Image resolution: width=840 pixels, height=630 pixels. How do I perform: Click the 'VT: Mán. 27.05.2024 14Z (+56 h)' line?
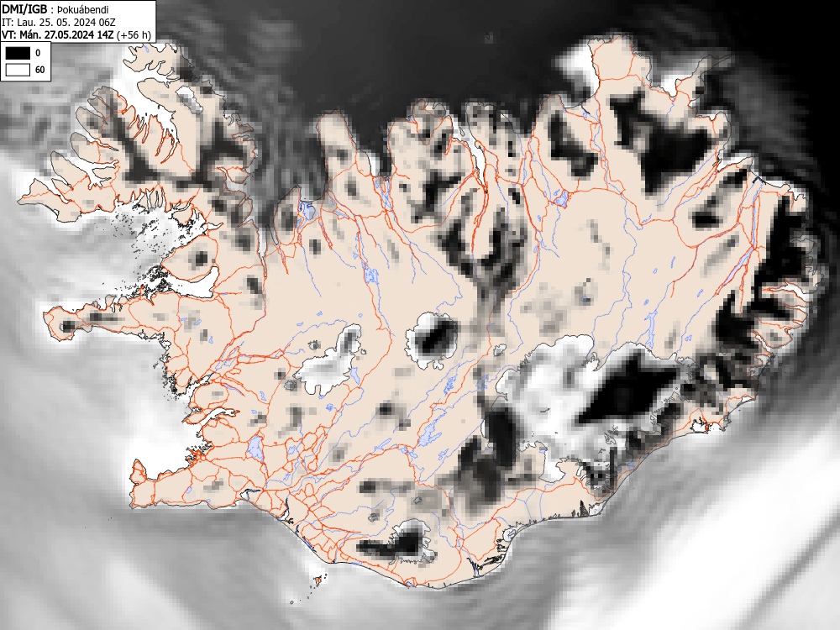pyautogui.click(x=76, y=35)
